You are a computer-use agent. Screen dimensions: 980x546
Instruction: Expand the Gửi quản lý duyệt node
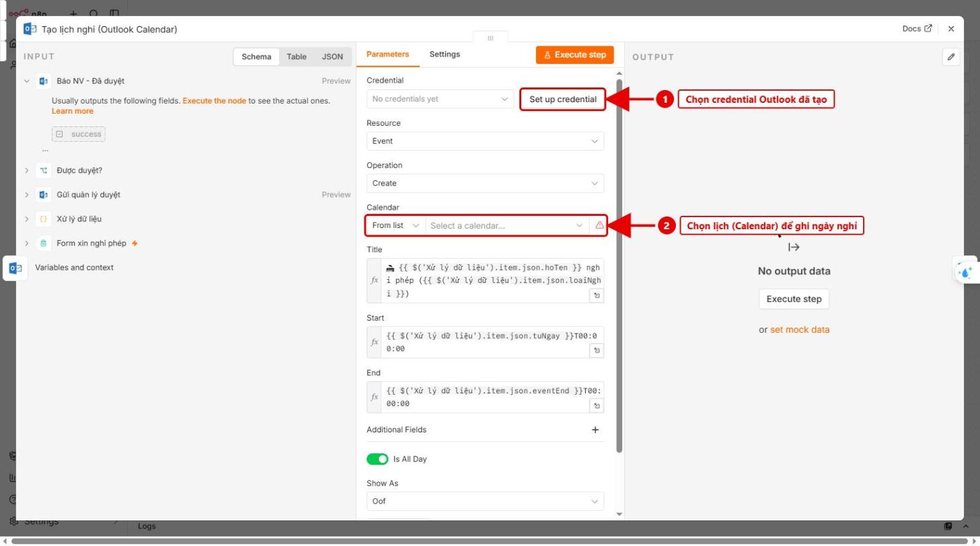[x=27, y=194]
